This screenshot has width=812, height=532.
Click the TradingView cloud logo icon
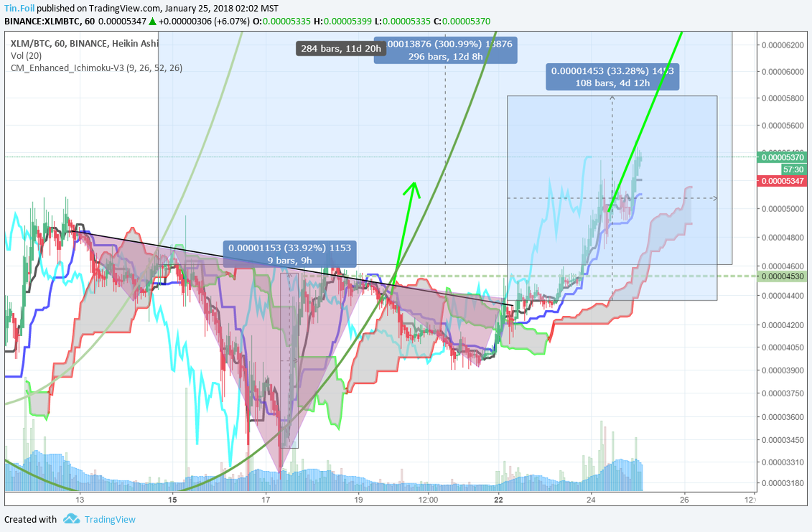click(x=72, y=518)
